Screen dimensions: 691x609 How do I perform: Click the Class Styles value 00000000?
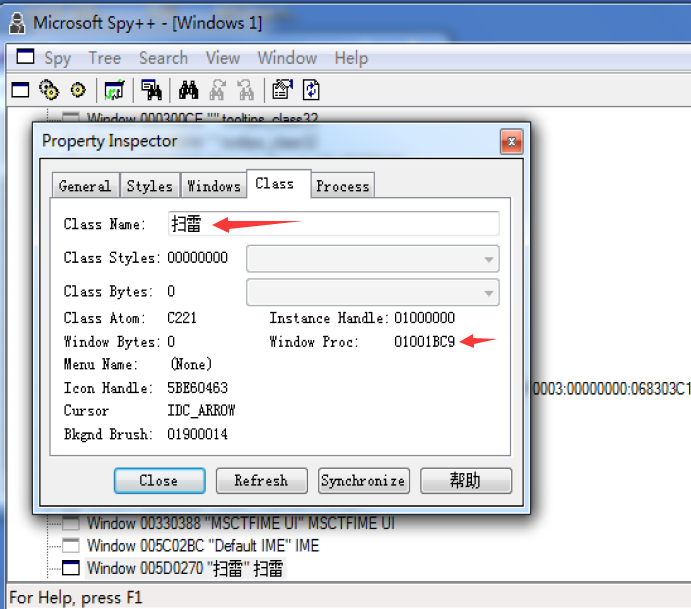pos(197,257)
